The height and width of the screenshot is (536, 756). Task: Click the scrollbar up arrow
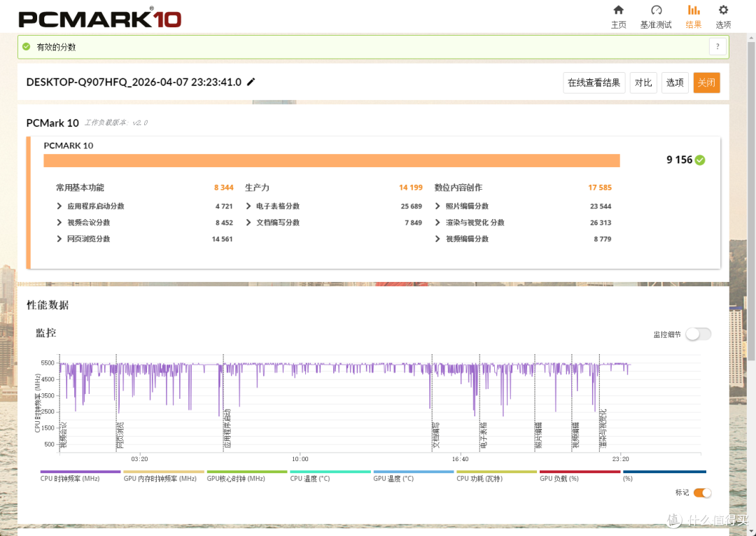coord(751,37)
